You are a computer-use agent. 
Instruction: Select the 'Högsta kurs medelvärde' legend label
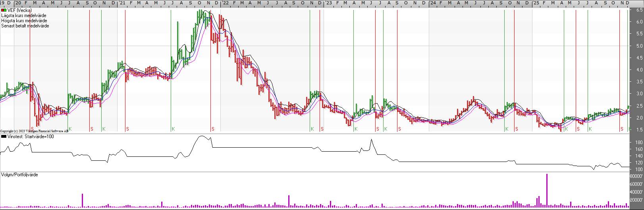tap(24, 21)
